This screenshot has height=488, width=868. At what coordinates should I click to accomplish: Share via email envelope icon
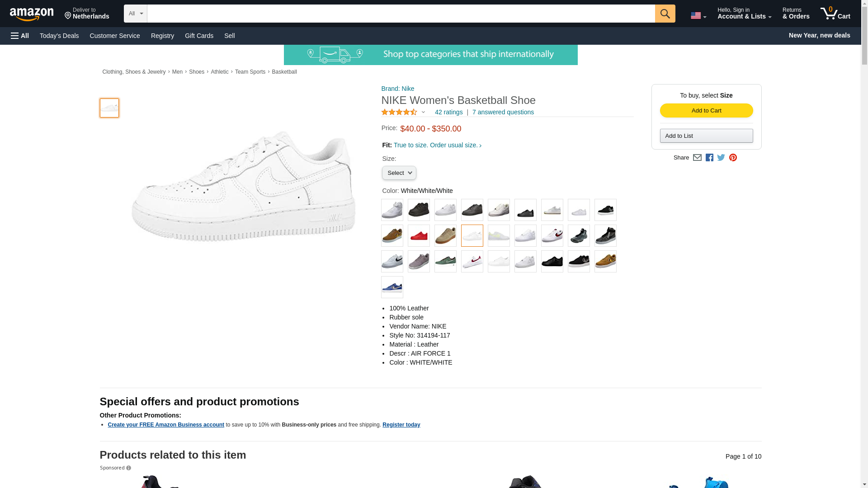click(x=697, y=158)
